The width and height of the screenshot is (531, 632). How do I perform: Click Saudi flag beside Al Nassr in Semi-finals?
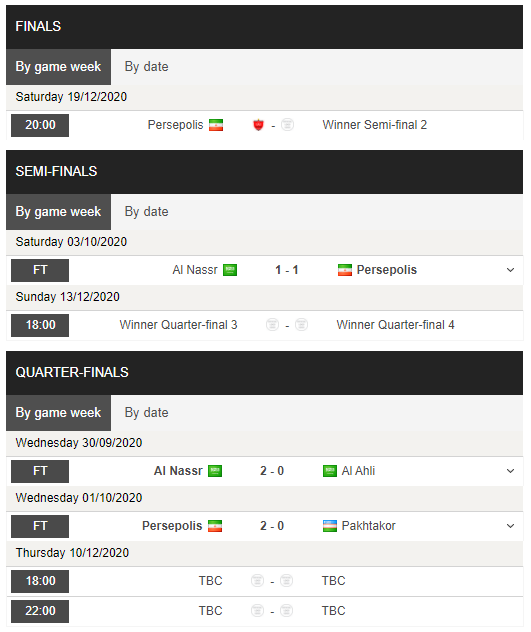[x=230, y=270]
